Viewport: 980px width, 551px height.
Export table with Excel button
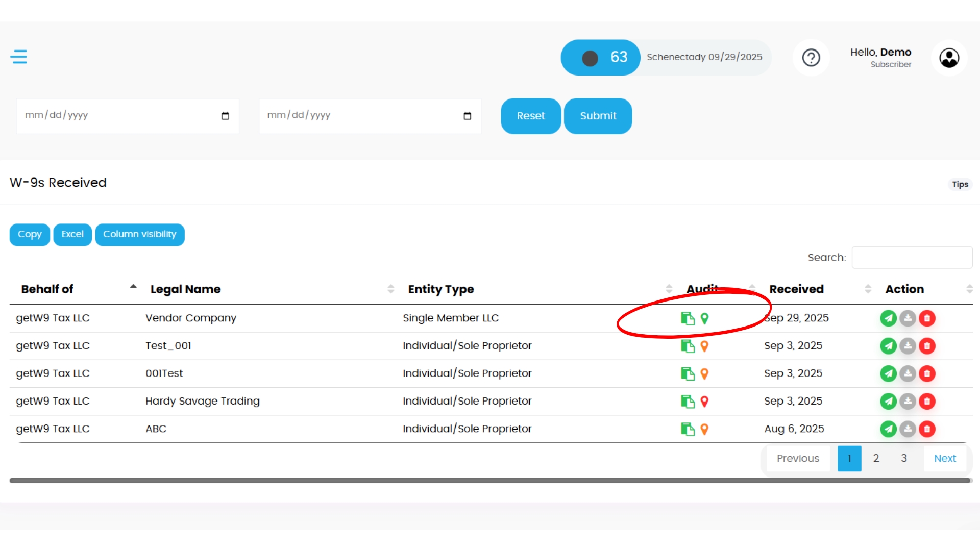click(72, 234)
